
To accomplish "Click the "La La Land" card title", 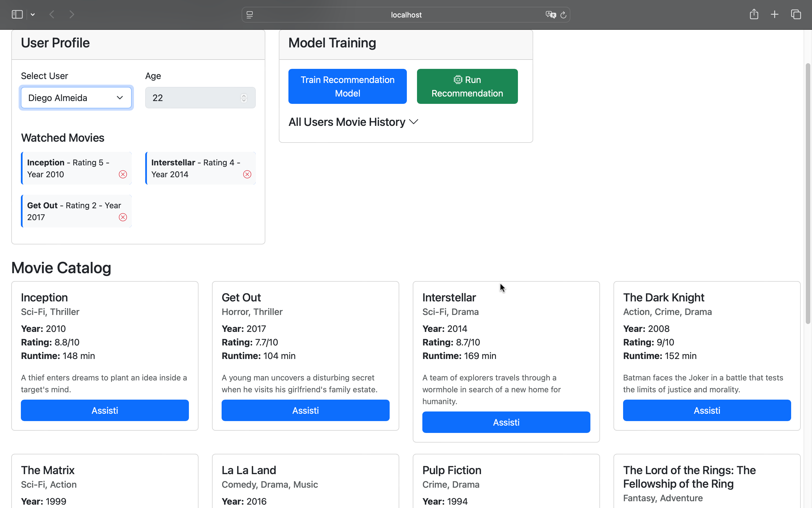I will (249, 470).
